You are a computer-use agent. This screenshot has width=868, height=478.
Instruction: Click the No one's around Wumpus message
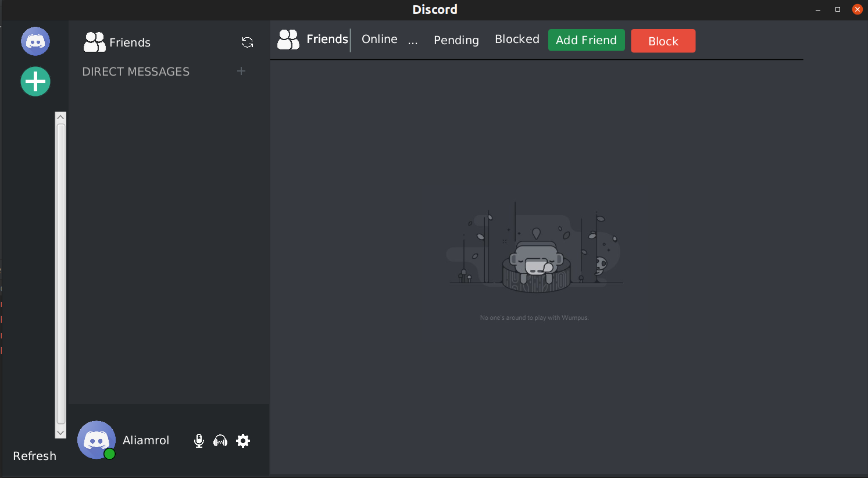(534, 318)
